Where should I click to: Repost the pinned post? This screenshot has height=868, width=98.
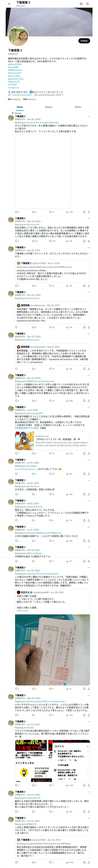pyautogui.click(x=33, y=212)
